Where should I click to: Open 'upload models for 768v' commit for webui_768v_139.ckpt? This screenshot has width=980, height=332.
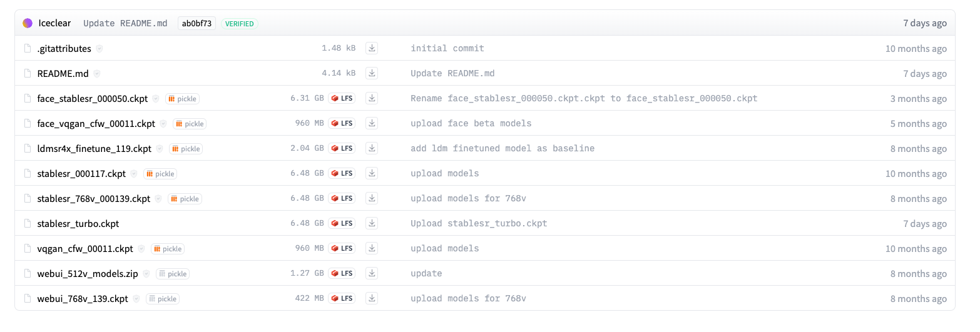[x=468, y=298]
